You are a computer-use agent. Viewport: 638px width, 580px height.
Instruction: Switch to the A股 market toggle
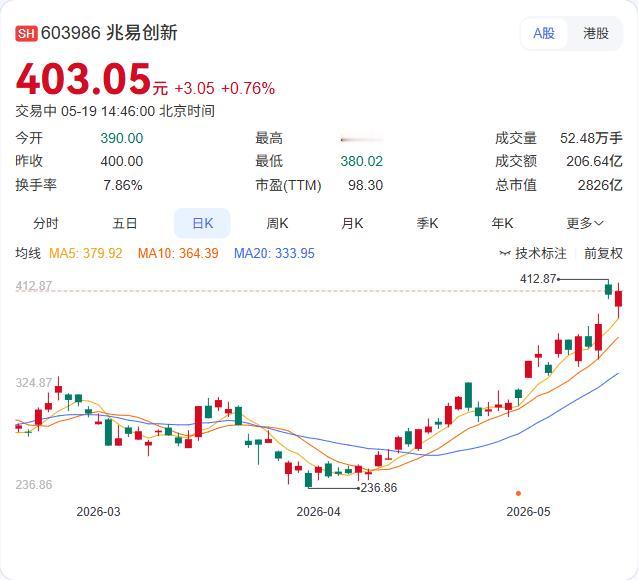pyautogui.click(x=544, y=33)
